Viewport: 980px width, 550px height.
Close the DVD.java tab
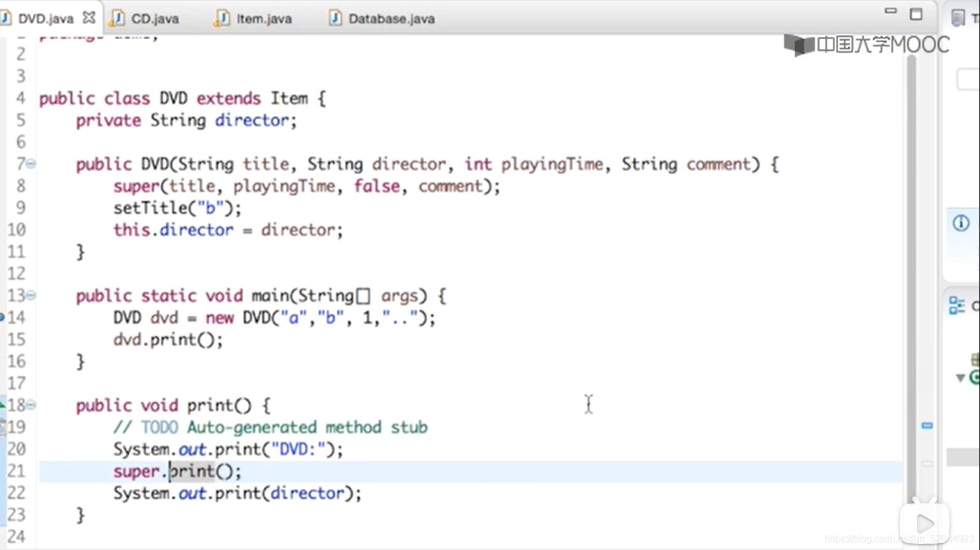coord(89,18)
